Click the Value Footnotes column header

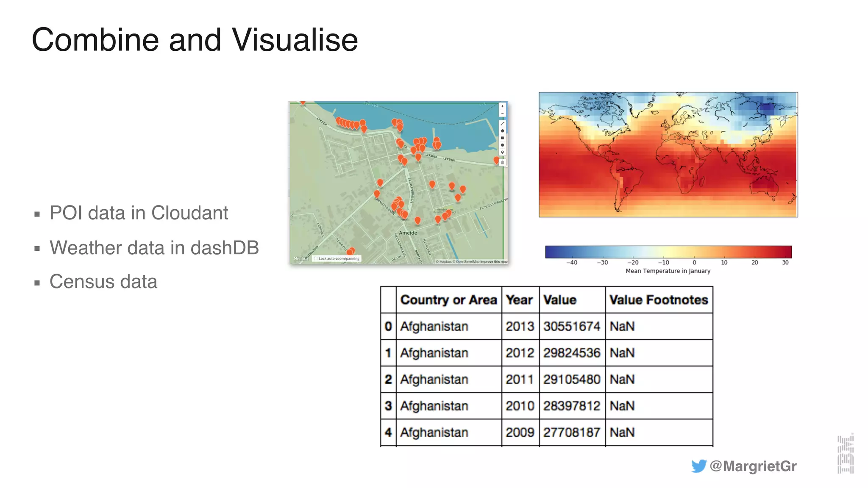[658, 300]
